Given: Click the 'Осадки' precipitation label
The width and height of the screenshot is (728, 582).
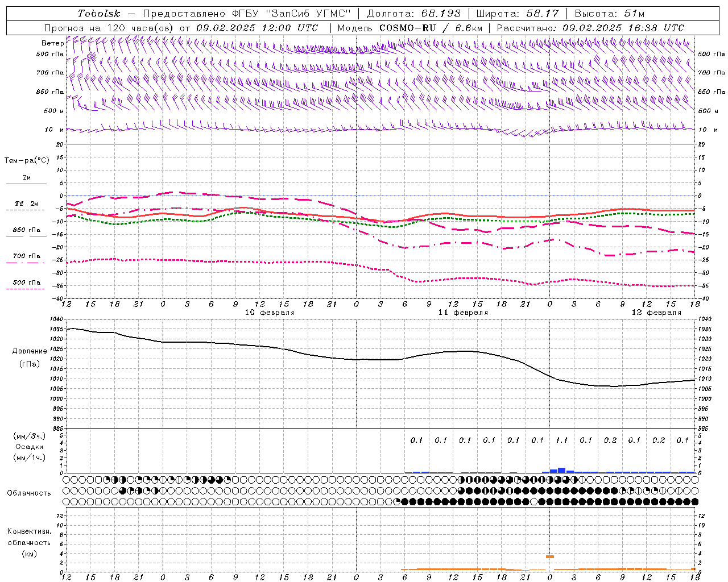Looking at the screenshot, I should tap(30, 447).
